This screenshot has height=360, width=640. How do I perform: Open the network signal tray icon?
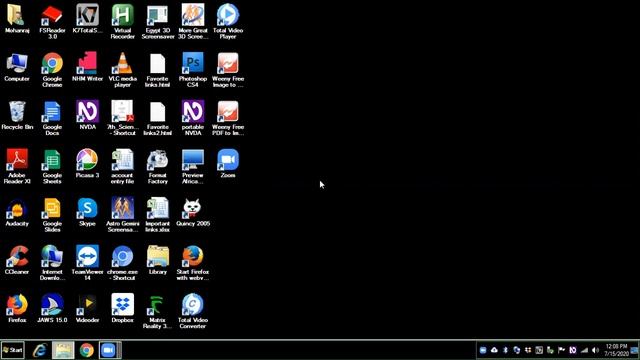(584, 350)
